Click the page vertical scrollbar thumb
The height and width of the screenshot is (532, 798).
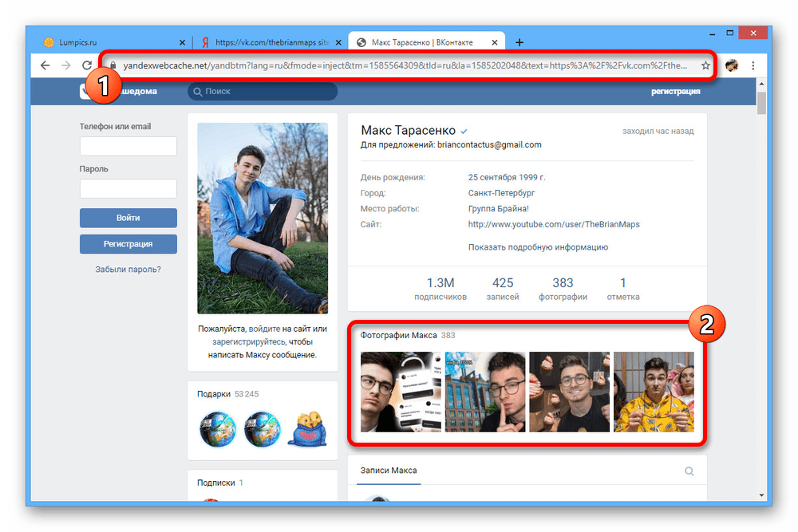[761, 103]
